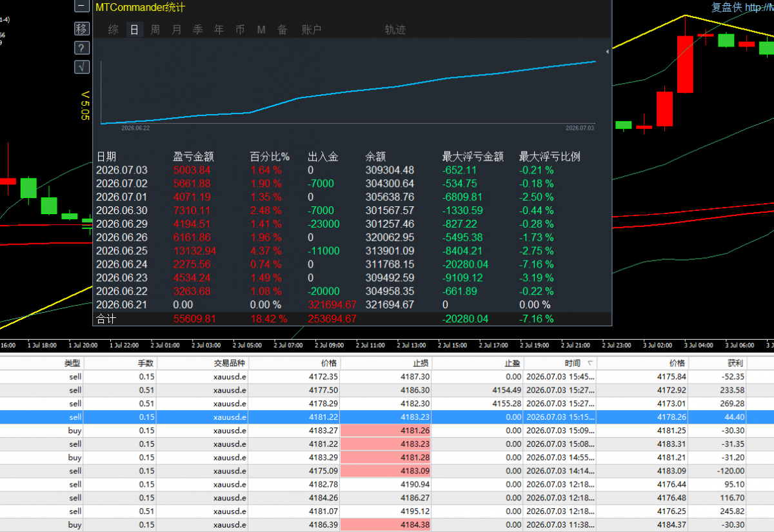Switch to the 年 yearly tab
Screen dimensions: 774x532
[x=219, y=29]
